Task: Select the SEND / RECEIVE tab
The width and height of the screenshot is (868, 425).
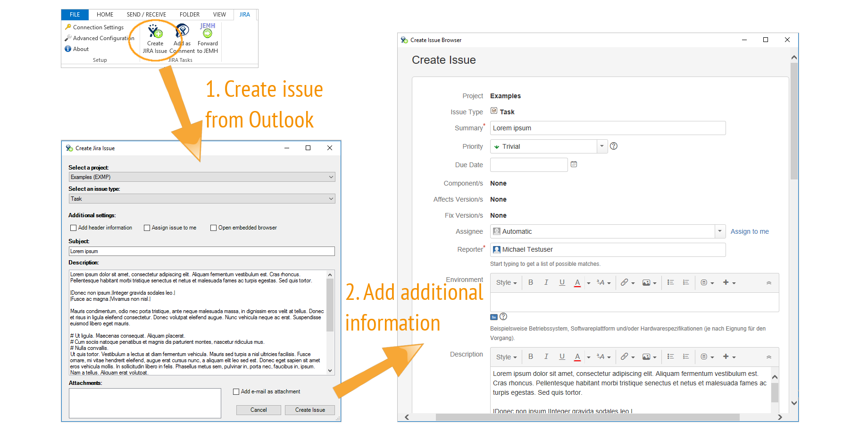Action: pyautogui.click(x=146, y=14)
